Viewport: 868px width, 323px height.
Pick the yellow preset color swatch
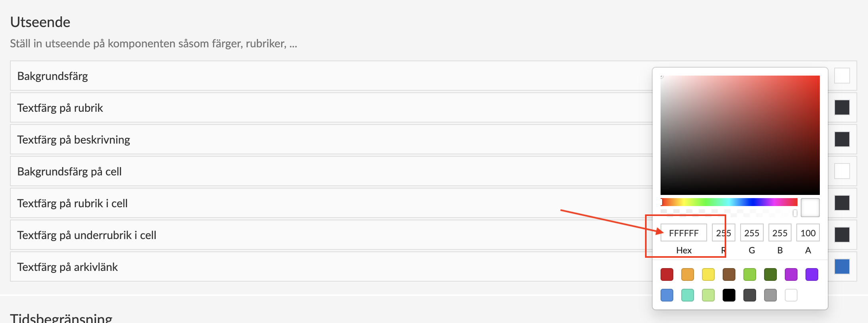pyautogui.click(x=708, y=274)
